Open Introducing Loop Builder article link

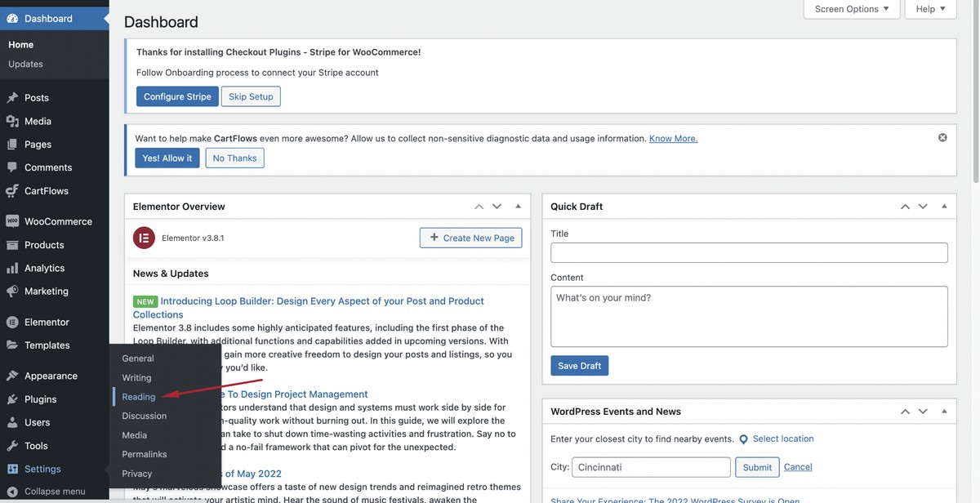309,308
